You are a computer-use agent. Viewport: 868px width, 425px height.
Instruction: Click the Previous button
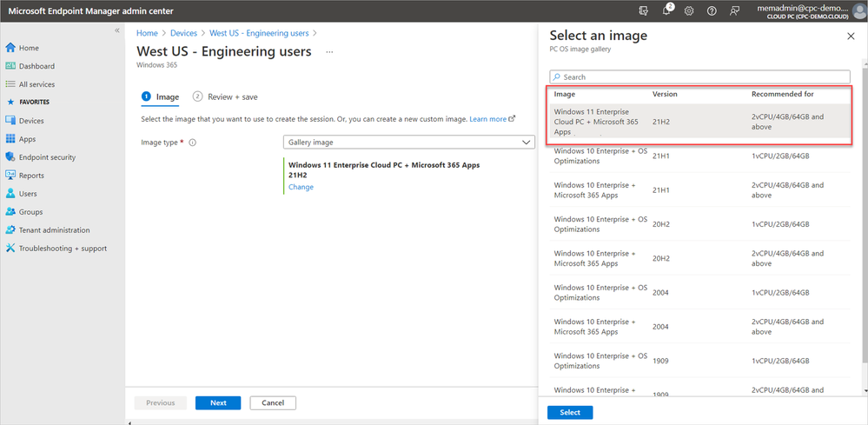click(161, 403)
